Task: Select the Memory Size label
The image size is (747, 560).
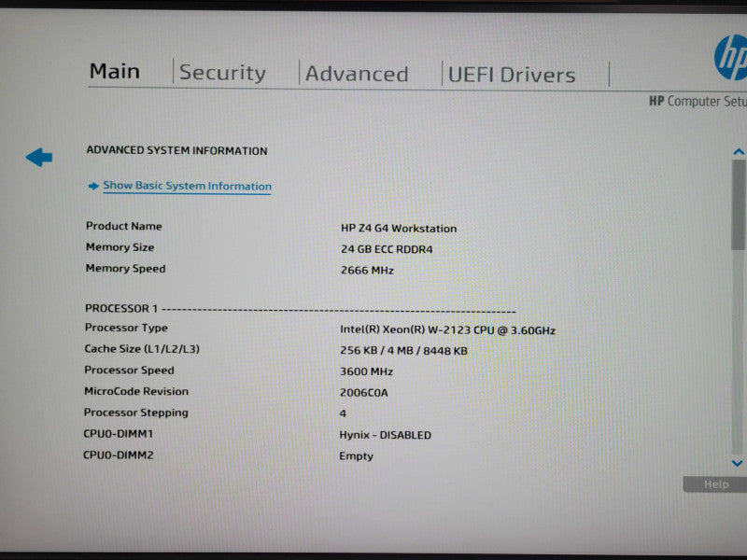Action: point(120,247)
